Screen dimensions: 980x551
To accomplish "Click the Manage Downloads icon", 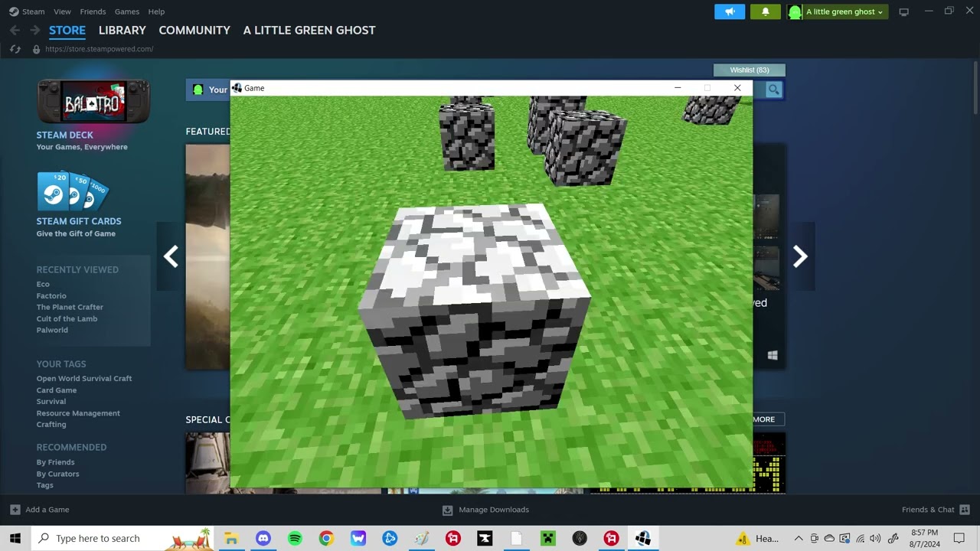I will (448, 510).
